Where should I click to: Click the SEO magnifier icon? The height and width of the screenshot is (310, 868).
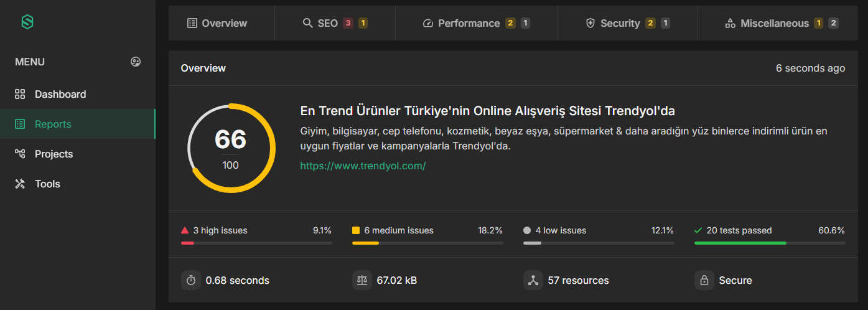(x=307, y=23)
